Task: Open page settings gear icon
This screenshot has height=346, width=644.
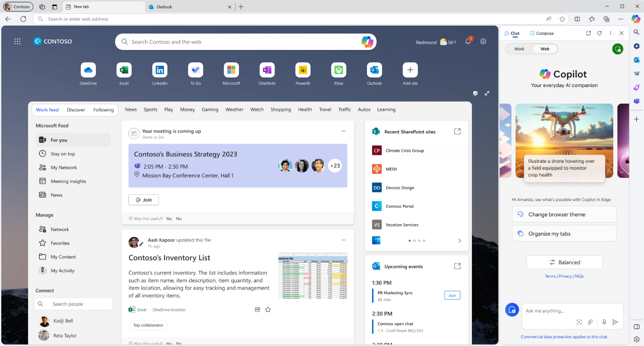Action: point(483,41)
